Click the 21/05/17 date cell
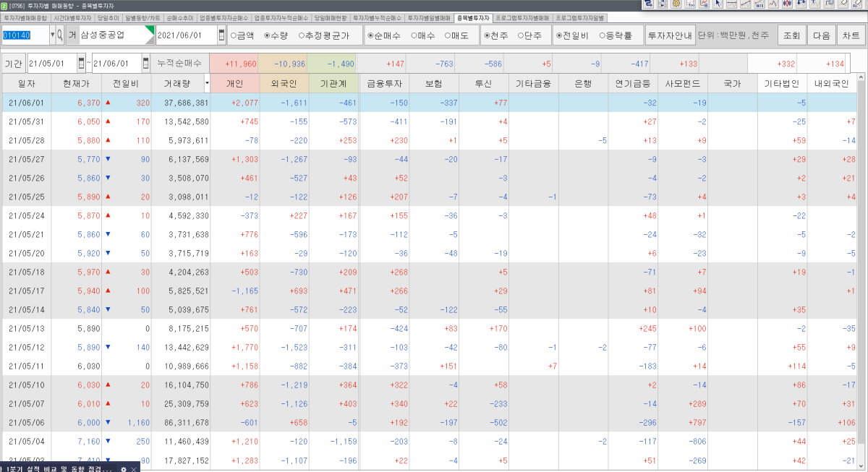Viewport: 868px width, 472px height. (27, 291)
